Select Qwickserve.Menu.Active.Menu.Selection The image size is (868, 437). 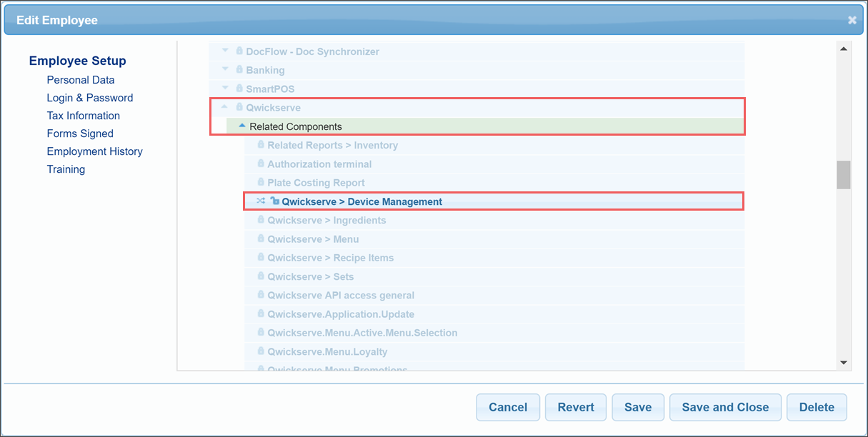click(x=363, y=333)
